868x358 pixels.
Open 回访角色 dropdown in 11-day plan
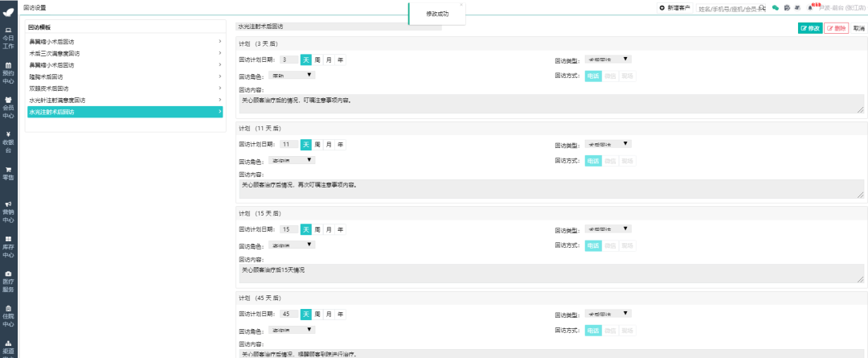coord(292,159)
